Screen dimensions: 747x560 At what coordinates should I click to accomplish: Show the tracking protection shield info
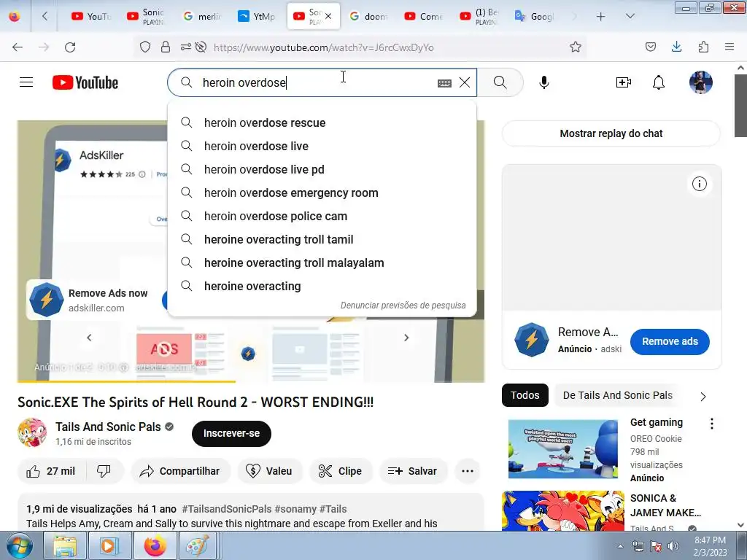[x=145, y=47]
